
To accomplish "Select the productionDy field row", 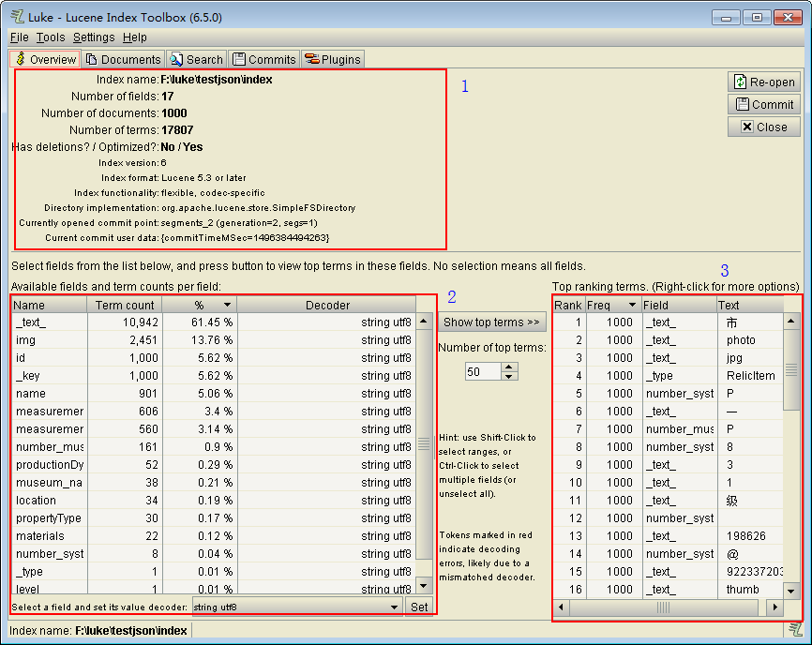I will coord(214,464).
